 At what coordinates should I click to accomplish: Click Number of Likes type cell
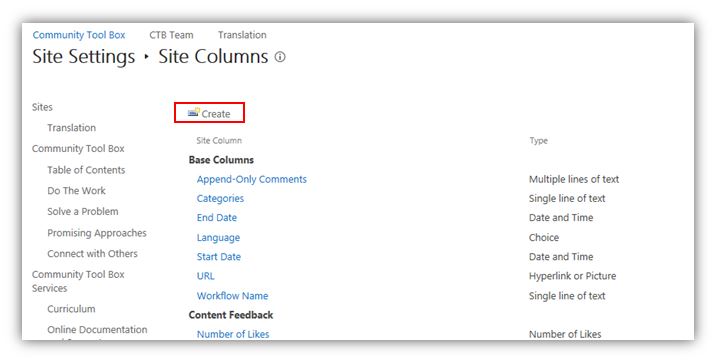pos(565,334)
